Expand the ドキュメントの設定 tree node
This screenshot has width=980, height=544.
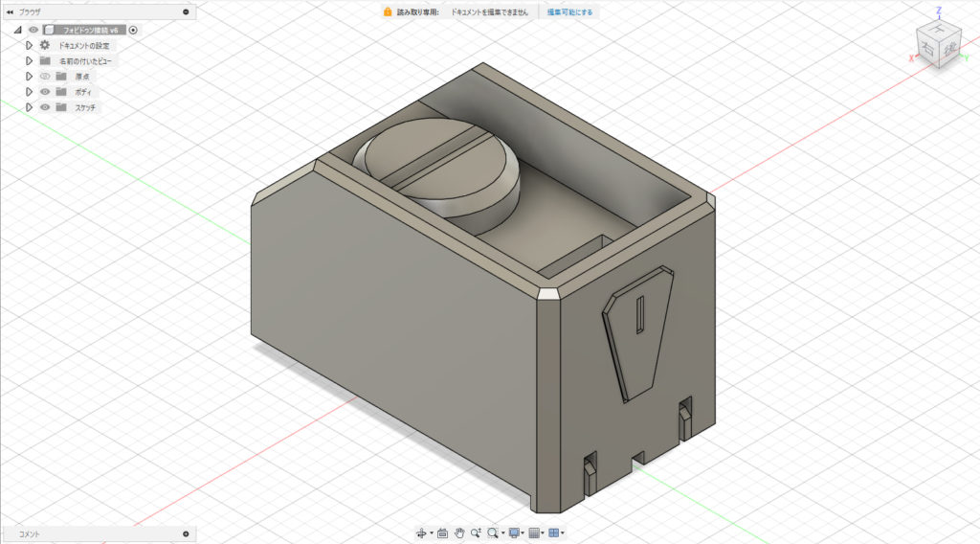pos(30,45)
